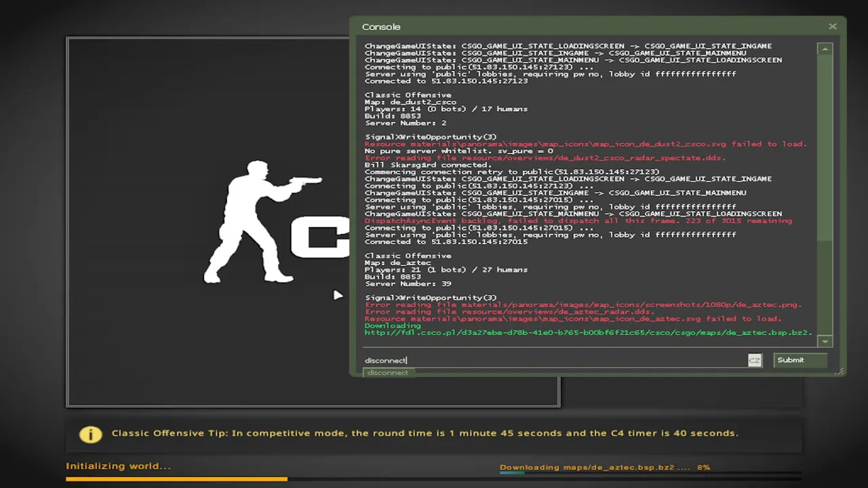The width and height of the screenshot is (868, 488).
Task: Close the Console window
Action: [832, 26]
